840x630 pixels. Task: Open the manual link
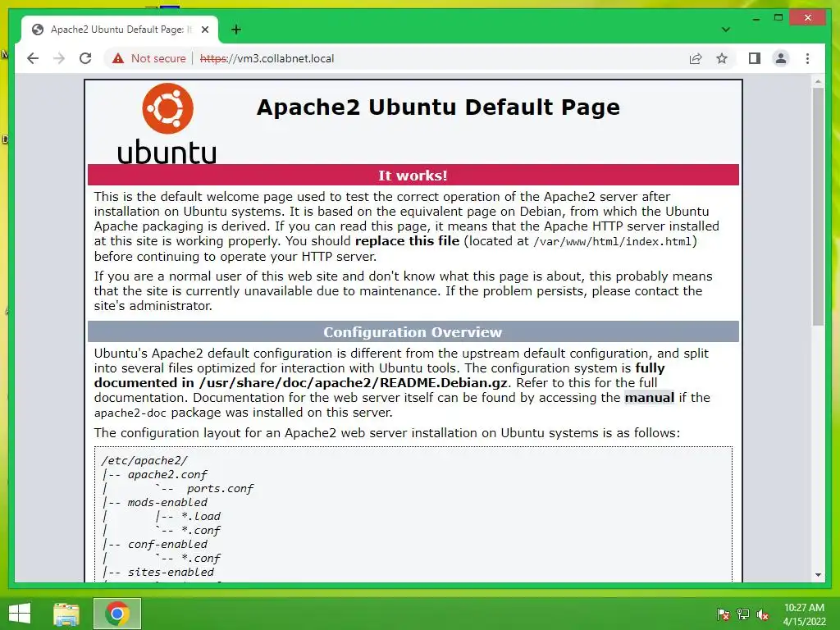pyautogui.click(x=650, y=398)
